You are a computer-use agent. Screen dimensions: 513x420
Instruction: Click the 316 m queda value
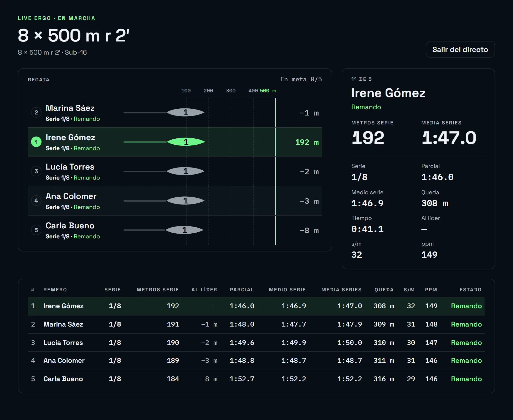pyautogui.click(x=384, y=379)
